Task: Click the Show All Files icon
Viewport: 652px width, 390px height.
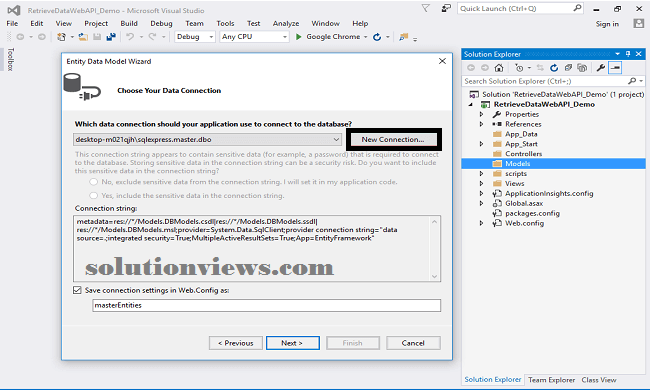Action: (x=582, y=68)
